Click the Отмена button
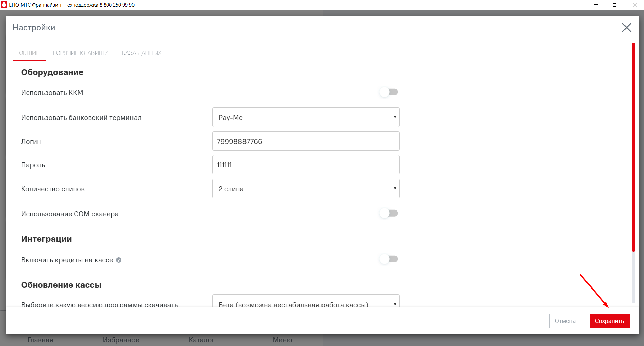 click(565, 321)
